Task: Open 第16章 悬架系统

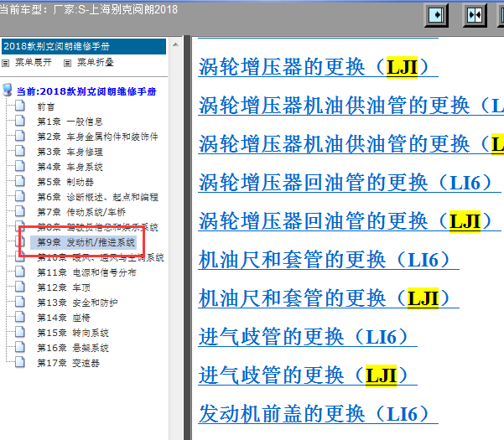Action: 73,348
